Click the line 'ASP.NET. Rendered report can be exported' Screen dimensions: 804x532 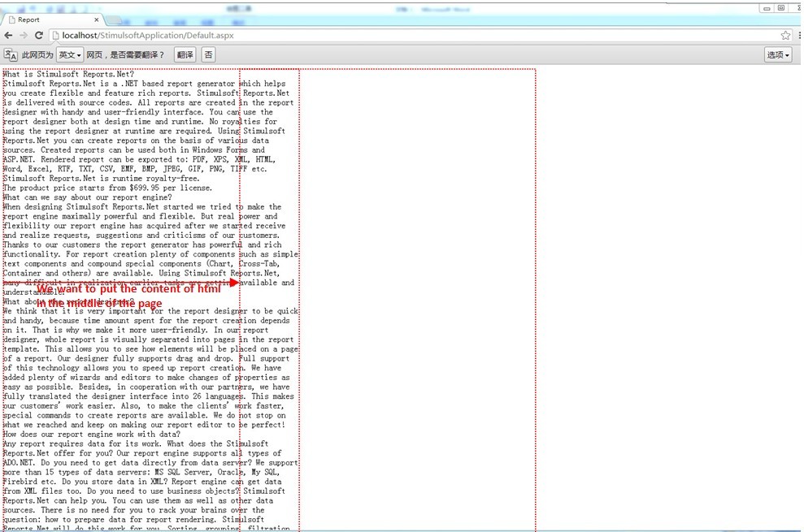click(139, 159)
